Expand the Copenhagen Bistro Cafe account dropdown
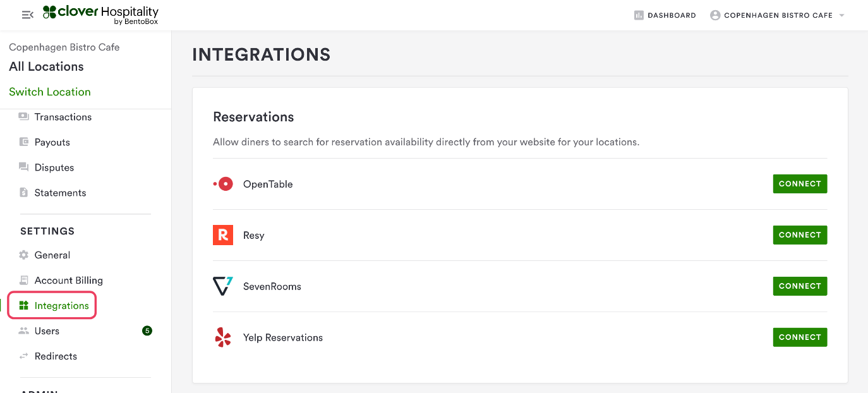The image size is (868, 393). click(x=841, y=15)
